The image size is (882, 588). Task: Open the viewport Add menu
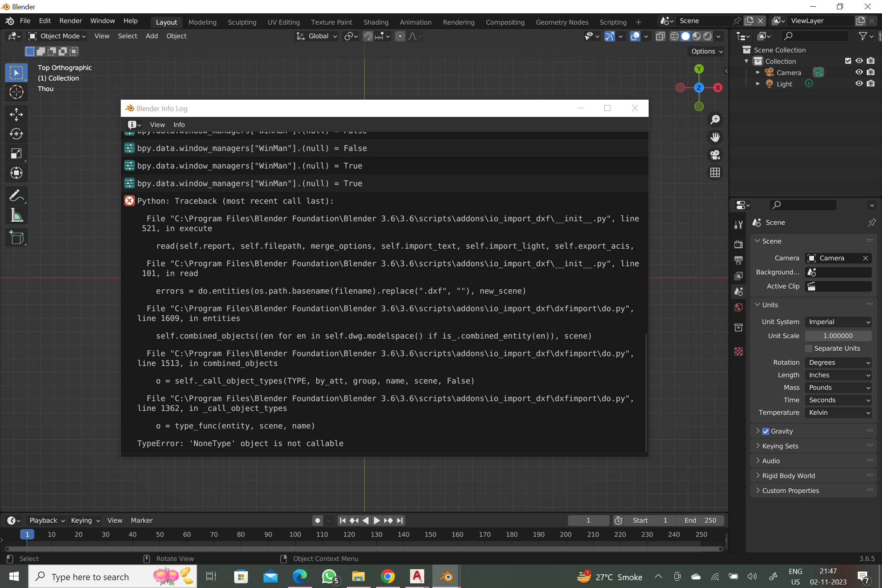coord(152,36)
